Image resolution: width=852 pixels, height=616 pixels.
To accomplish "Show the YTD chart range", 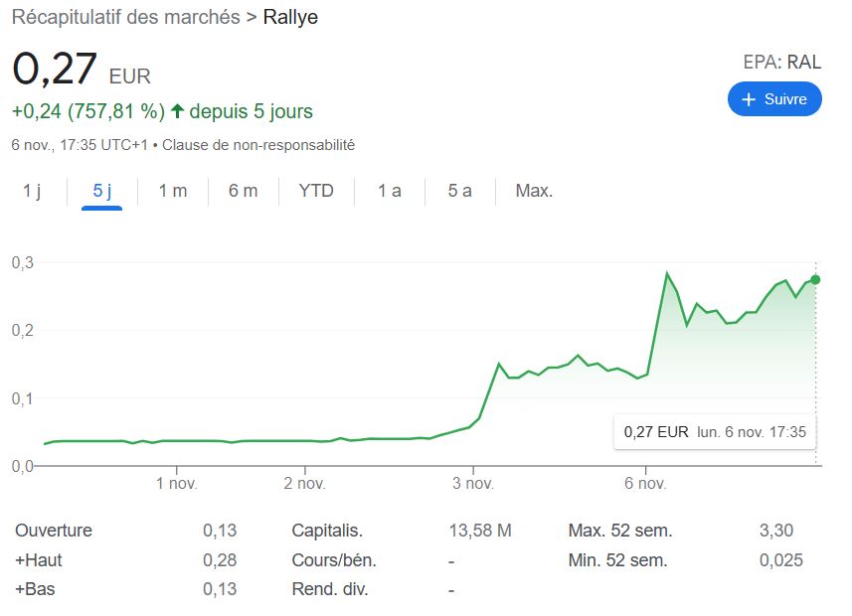I will coord(316,191).
